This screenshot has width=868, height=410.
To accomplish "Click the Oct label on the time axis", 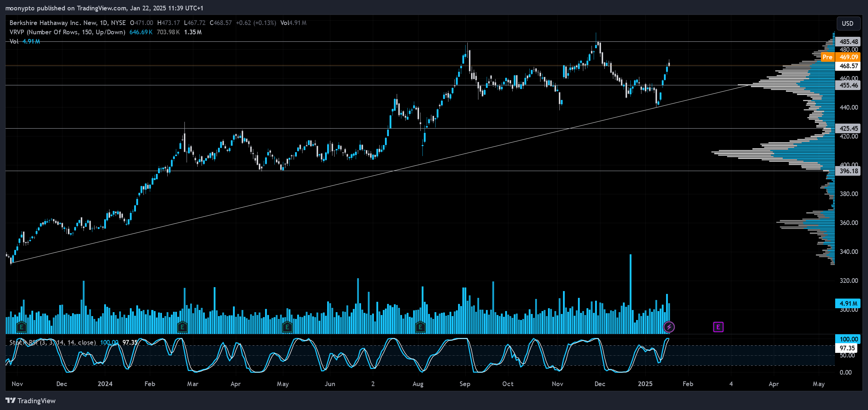I will (508, 384).
